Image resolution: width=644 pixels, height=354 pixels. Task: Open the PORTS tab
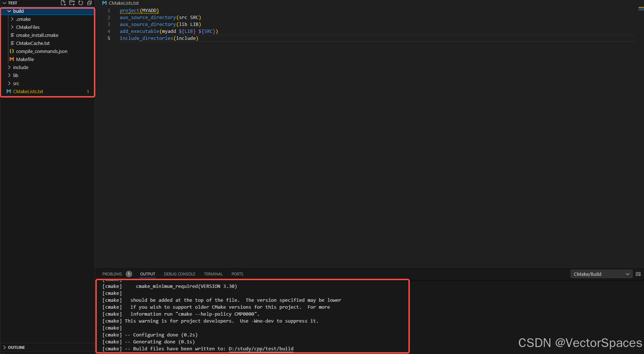(237, 274)
